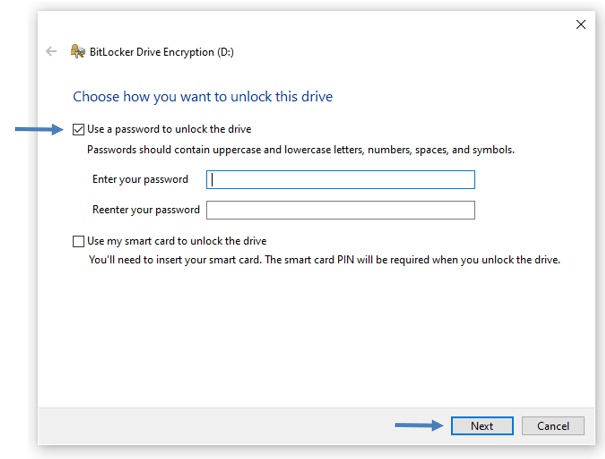
Task: Proceed with the Next button
Action: [482, 426]
